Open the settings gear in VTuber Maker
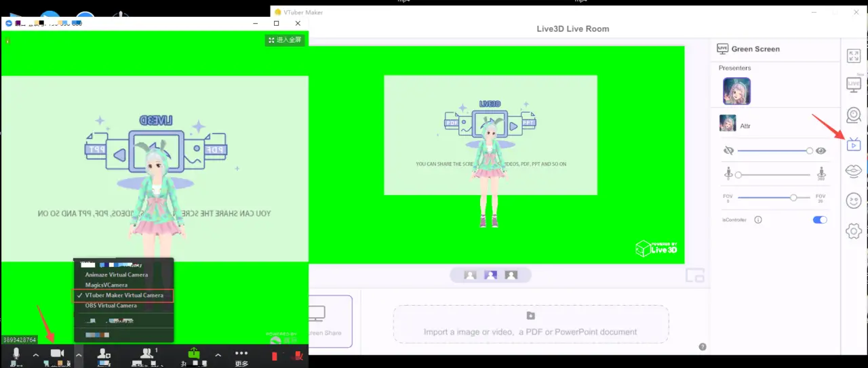The width and height of the screenshot is (868, 368). click(x=854, y=231)
